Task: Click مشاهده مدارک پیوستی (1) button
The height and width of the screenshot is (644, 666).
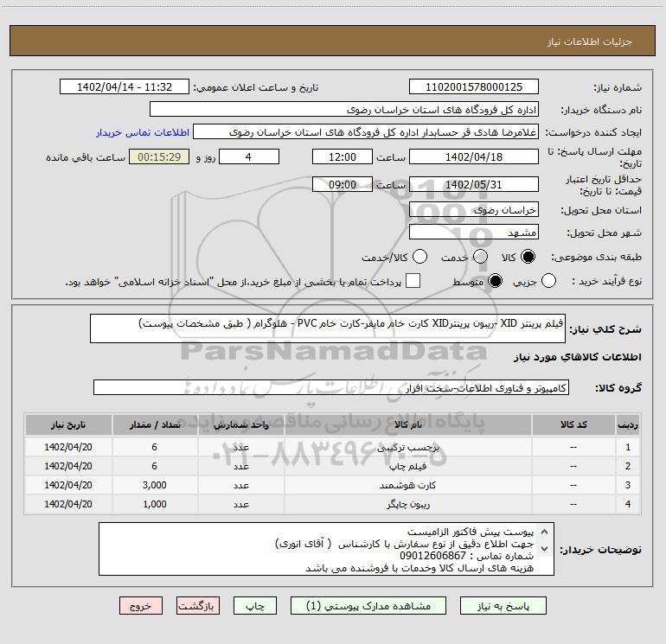Action: (x=368, y=606)
